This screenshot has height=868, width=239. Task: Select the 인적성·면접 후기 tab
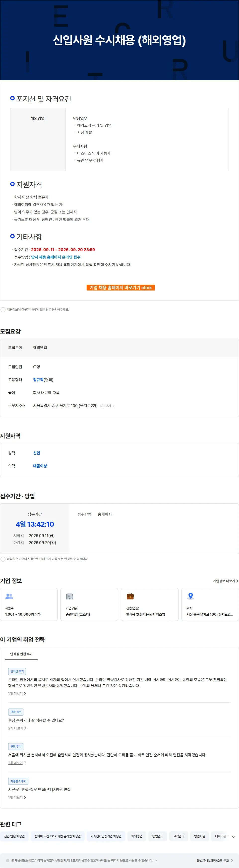(21, 654)
